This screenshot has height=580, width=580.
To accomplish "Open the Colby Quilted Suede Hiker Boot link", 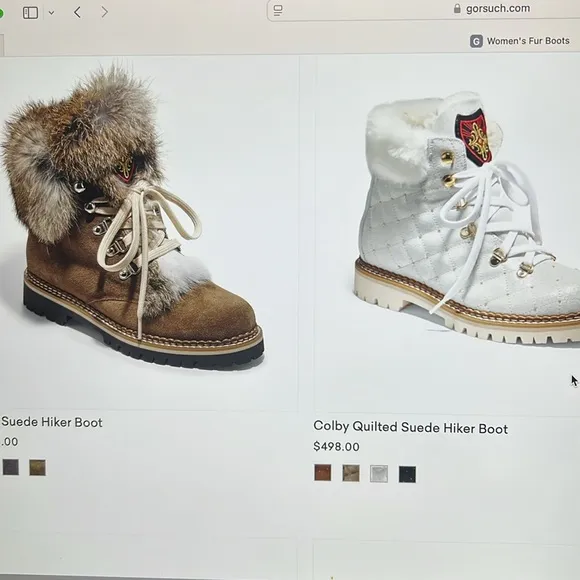I will 410,428.
